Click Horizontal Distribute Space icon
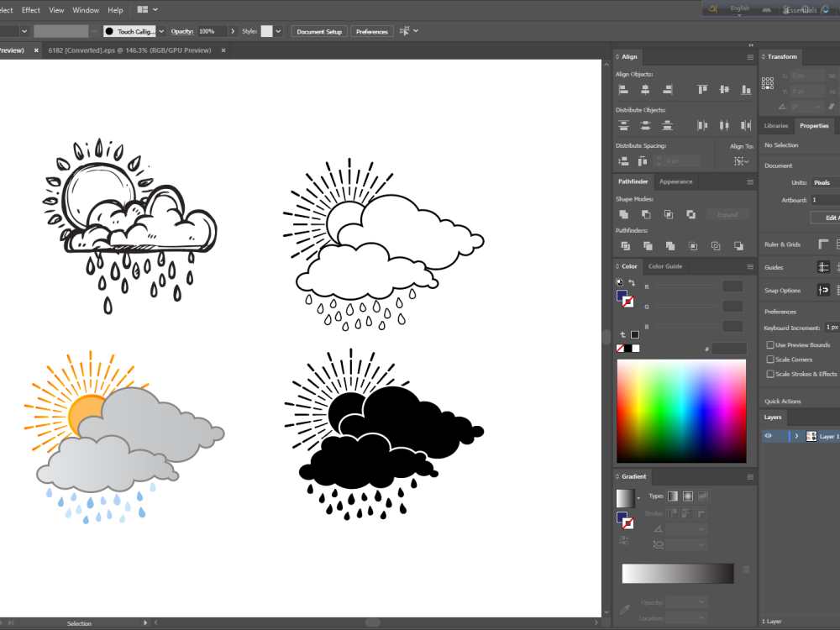 (x=643, y=161)
